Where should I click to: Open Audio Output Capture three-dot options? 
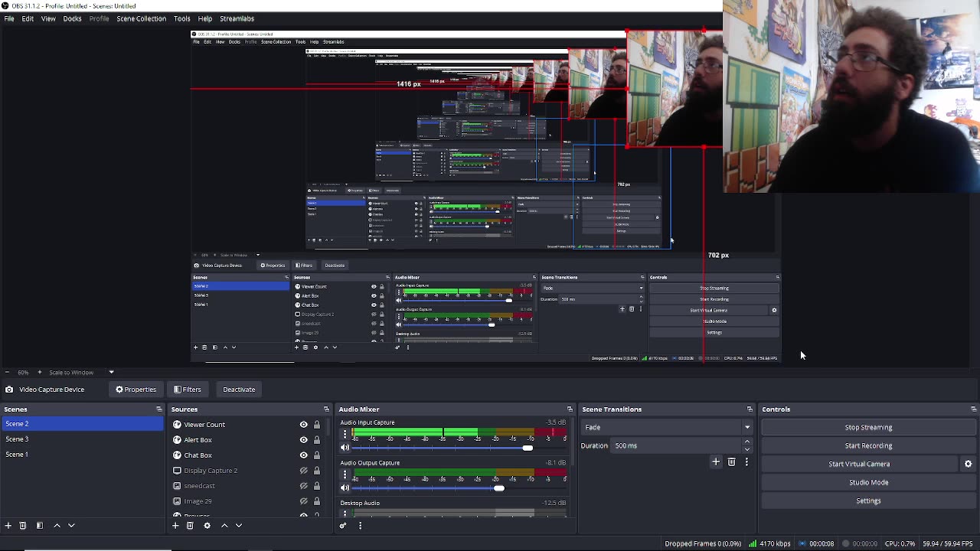[345, 474]
